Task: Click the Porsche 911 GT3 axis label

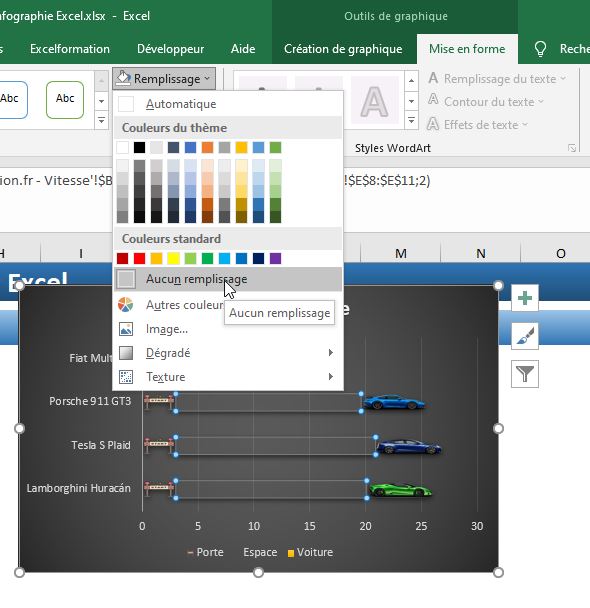Action: 90,401
